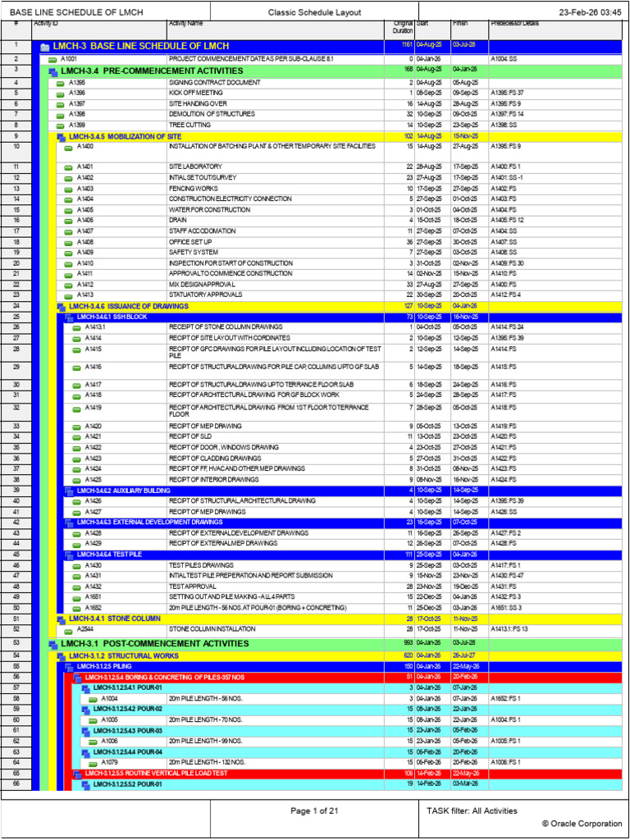Image resolution: width=630 pixels, height=840 pixels.
Task: Select the WATER FOR CONSTRUCTION activity name
Action: coord(209,210)
